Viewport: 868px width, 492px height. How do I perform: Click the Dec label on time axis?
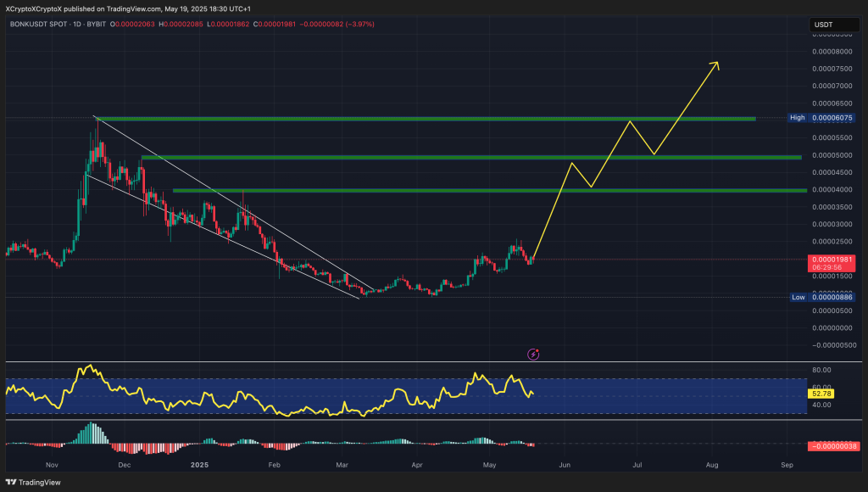(x=125, y=465)
